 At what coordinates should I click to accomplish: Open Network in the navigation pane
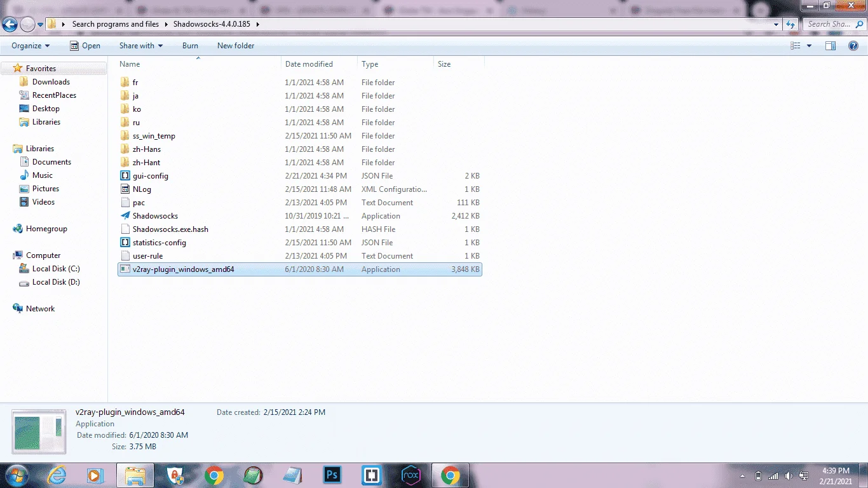pyautogui.click(x=40, y=309)
